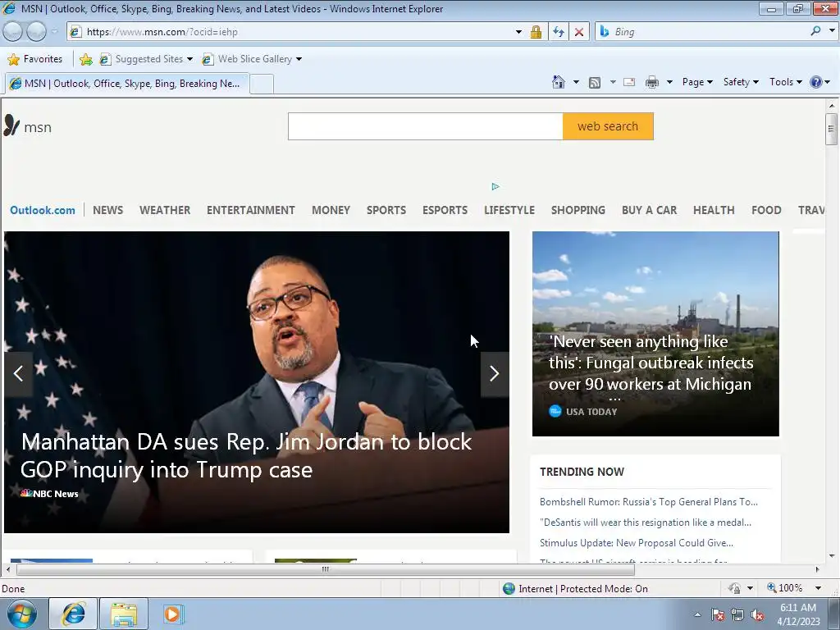Open the SHOPPING section
840x630 pixels.
[578, 210]
